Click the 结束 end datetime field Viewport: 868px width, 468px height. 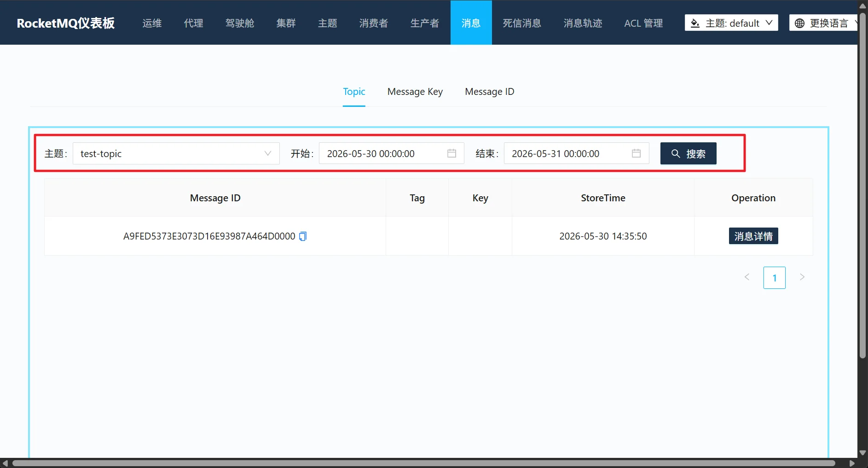[577, 153]
